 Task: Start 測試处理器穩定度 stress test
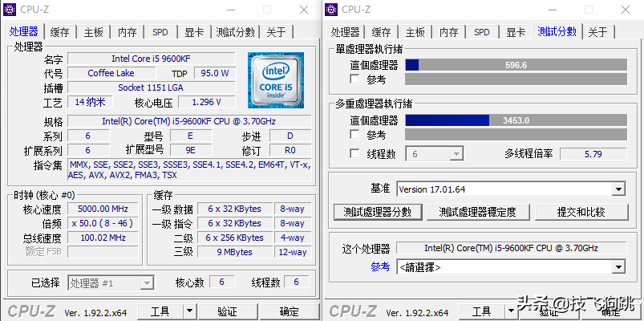coord(477,212)
